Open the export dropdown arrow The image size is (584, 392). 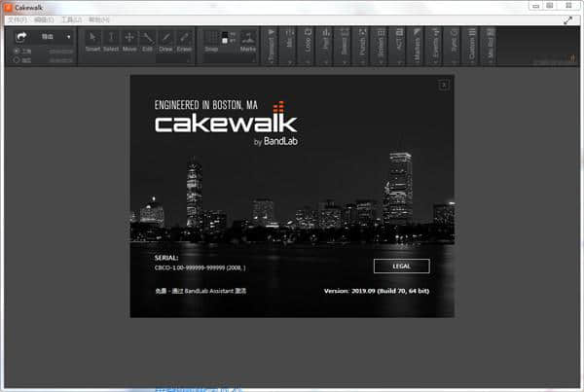pos(69,37)
